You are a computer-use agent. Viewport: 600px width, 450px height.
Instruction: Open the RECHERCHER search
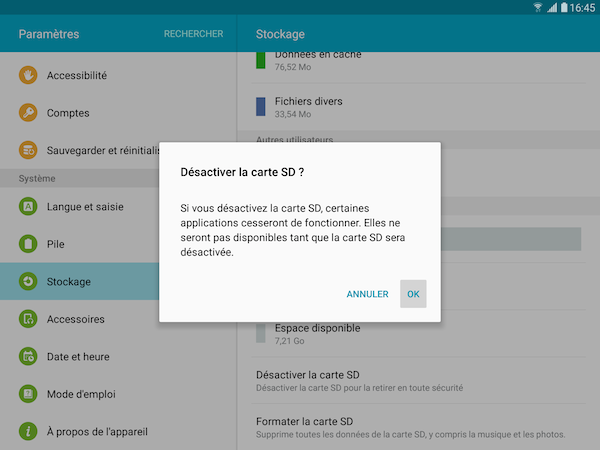point(194,34)
